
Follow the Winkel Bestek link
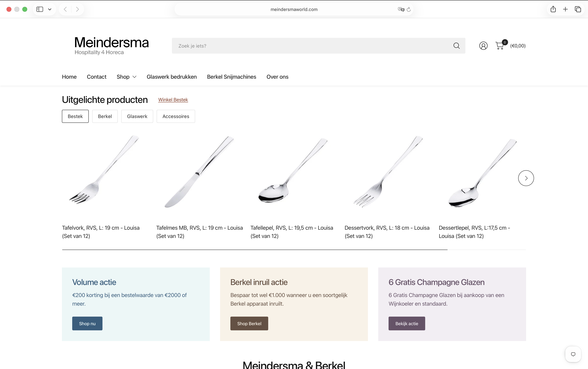173,100
